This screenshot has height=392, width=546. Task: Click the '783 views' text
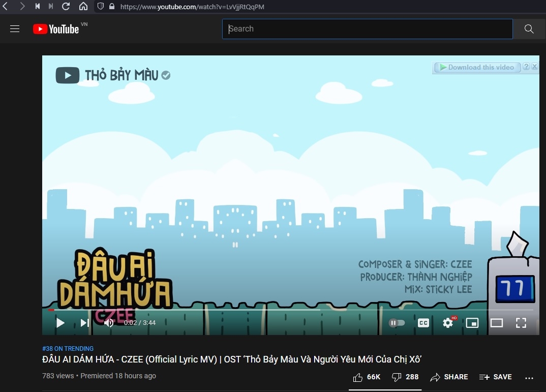pos(58,376)
